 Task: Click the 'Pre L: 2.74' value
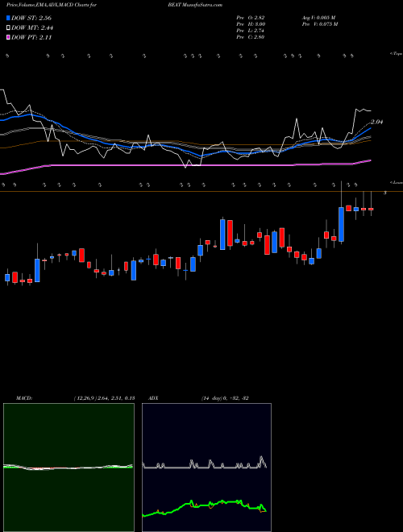pyautogui.click(x=251, y=31)
